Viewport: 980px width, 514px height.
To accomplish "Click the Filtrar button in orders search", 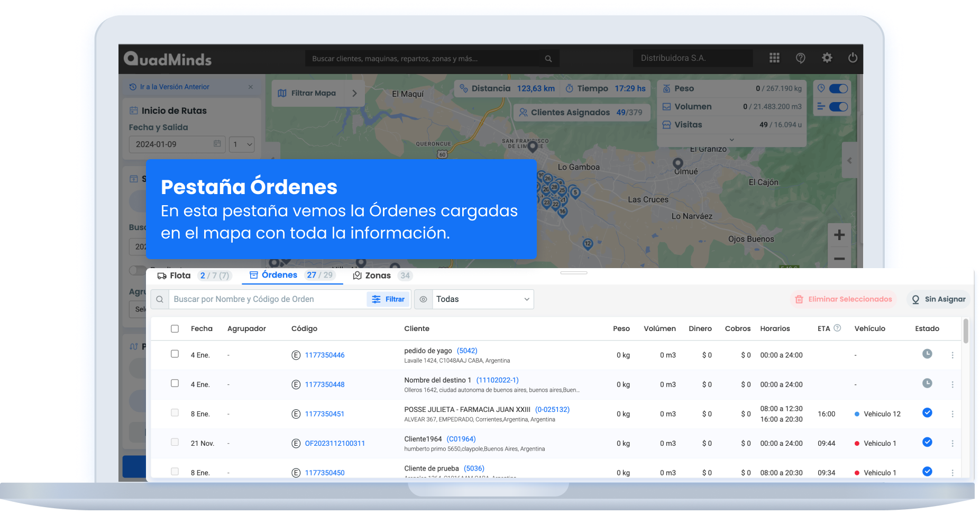I will (389, 299).
